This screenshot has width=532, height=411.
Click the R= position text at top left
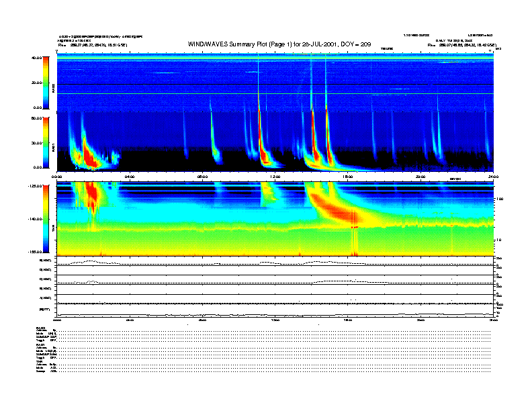93,45
